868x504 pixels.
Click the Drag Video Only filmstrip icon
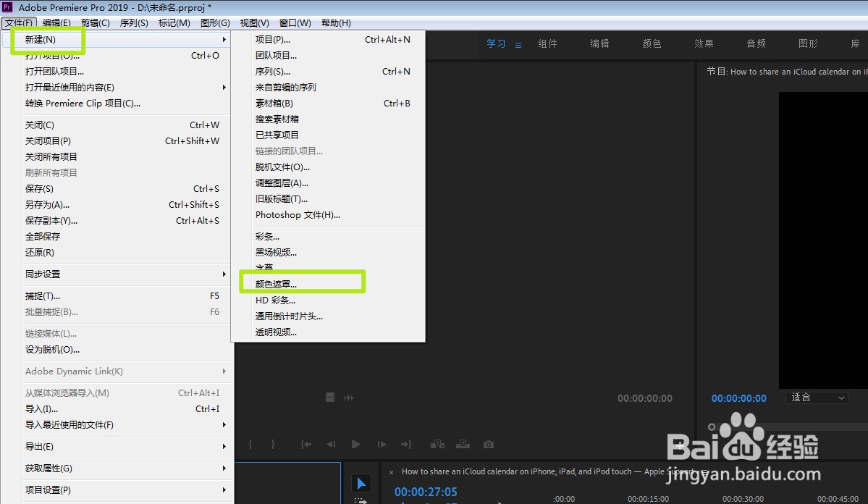[x=330, y=398]
